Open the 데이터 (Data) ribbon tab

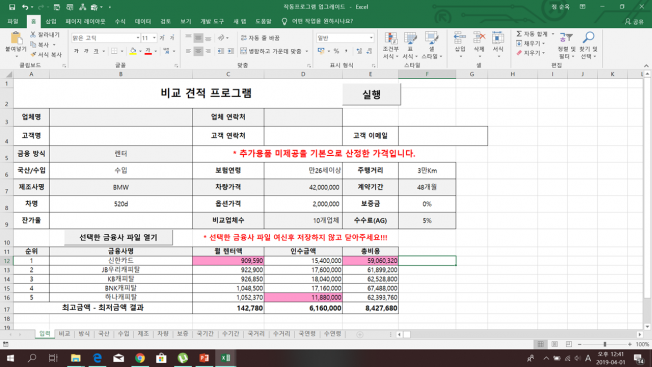pos(143,21)
